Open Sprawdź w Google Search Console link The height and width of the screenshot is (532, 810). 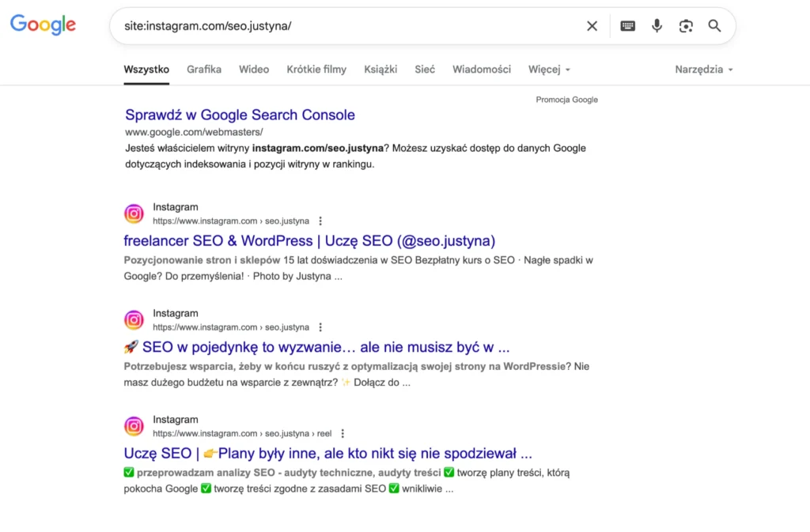point(240,115)
